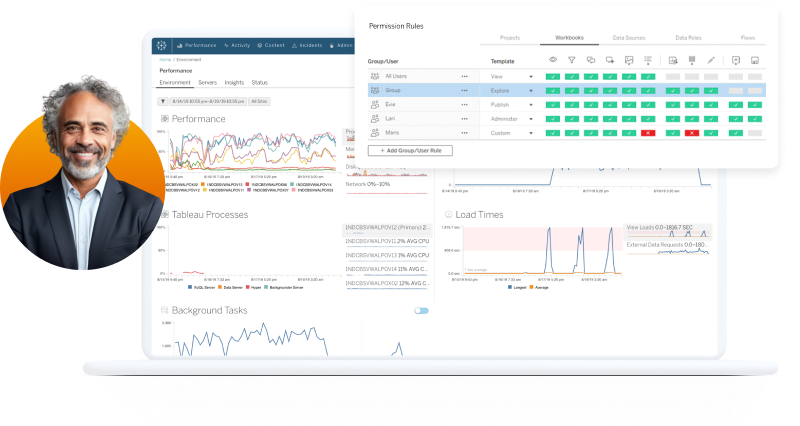Viewport: 800px width, 426px height.
Task: Click the download image icon column header
Action: click(629, 61)
